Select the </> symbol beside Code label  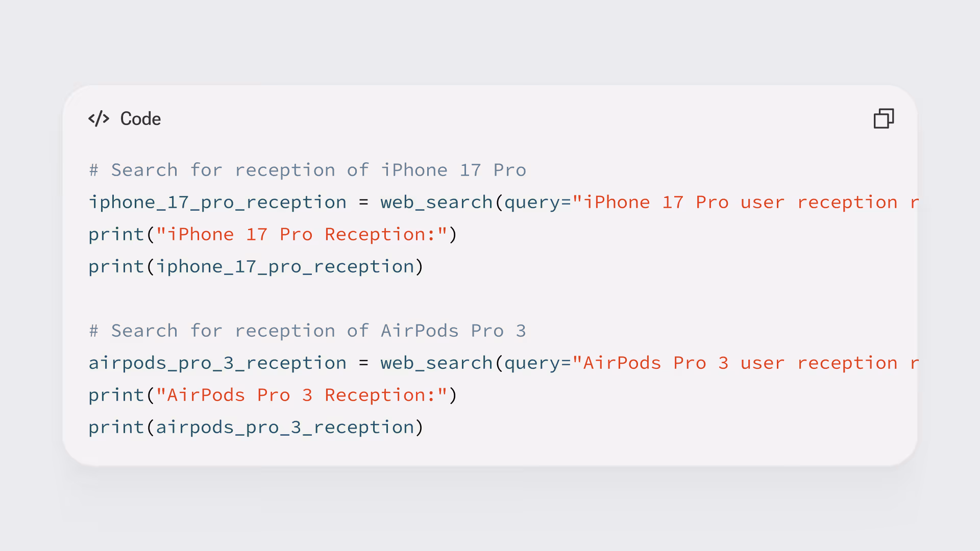99,118
